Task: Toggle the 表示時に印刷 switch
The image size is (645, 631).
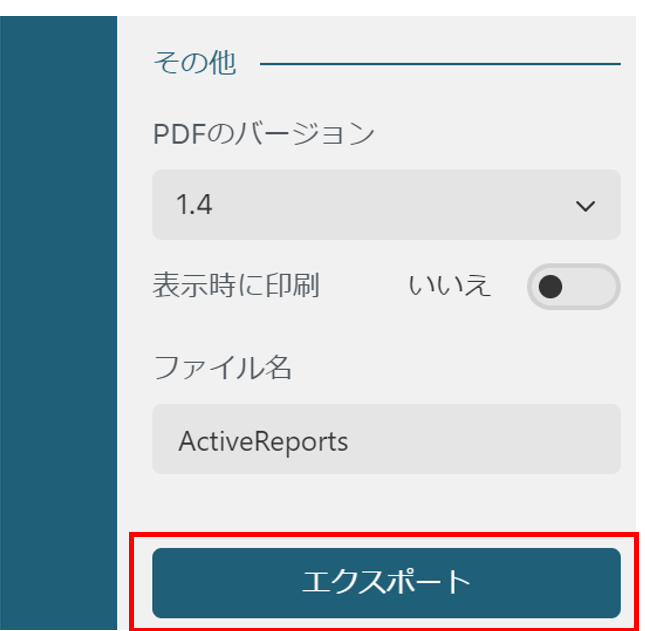Action: tap(573, 287)
